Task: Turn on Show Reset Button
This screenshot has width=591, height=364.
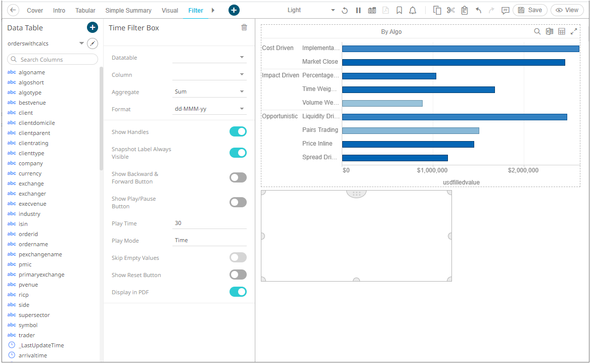Action: click(238, 275)
